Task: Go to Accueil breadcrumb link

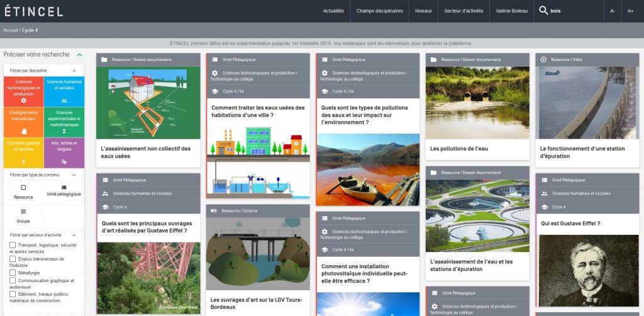Action: tap(11, 30)
